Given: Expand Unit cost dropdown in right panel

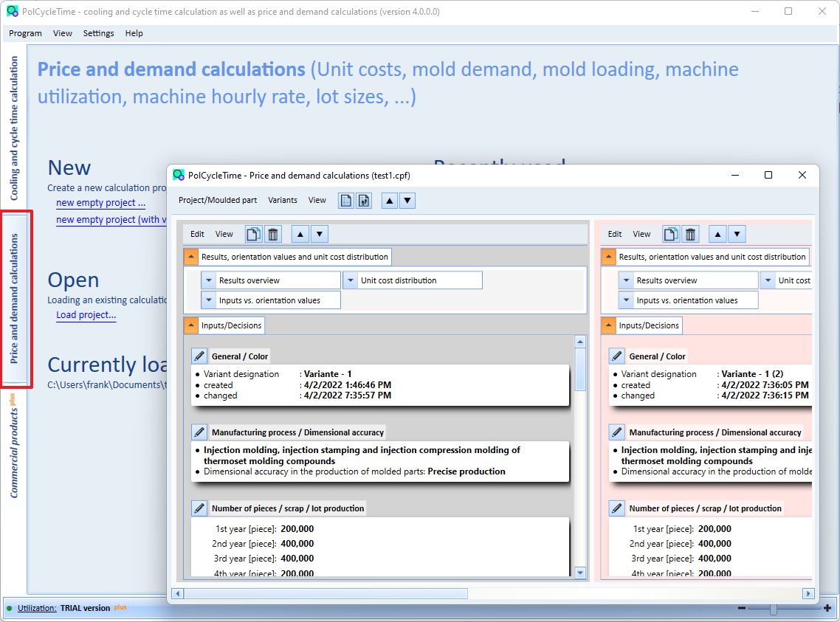Looking at the screenshot, I should (x=768, y=280).
